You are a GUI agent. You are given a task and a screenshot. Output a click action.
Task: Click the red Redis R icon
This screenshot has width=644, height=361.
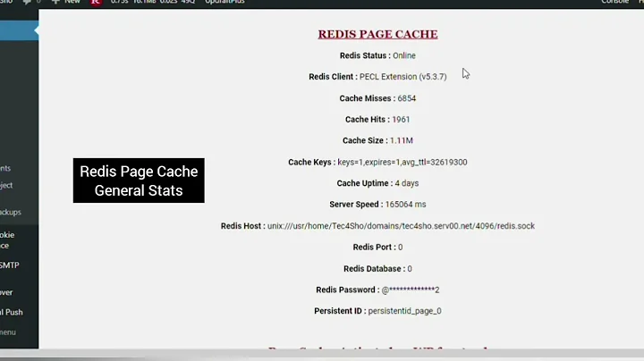coord(96,2)
